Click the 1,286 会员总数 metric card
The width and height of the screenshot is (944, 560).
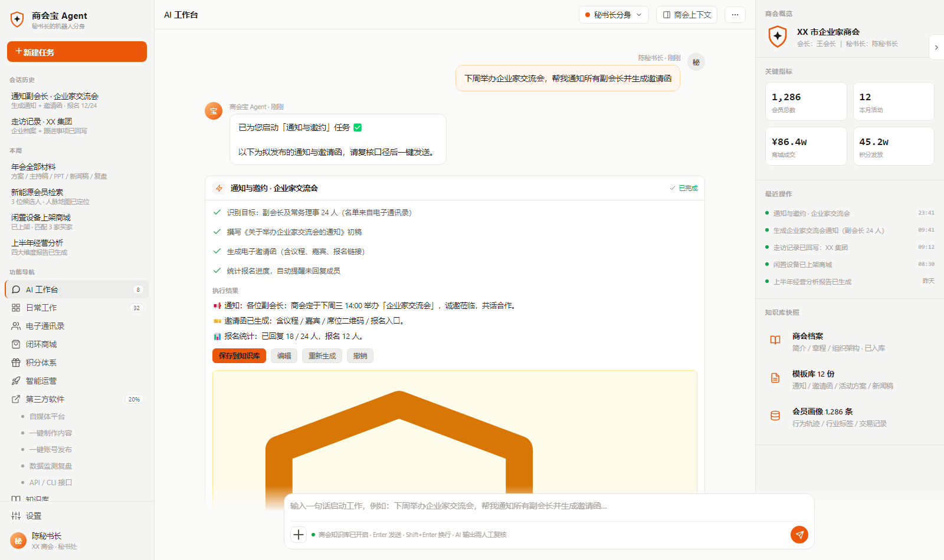[x=806, y=101]
